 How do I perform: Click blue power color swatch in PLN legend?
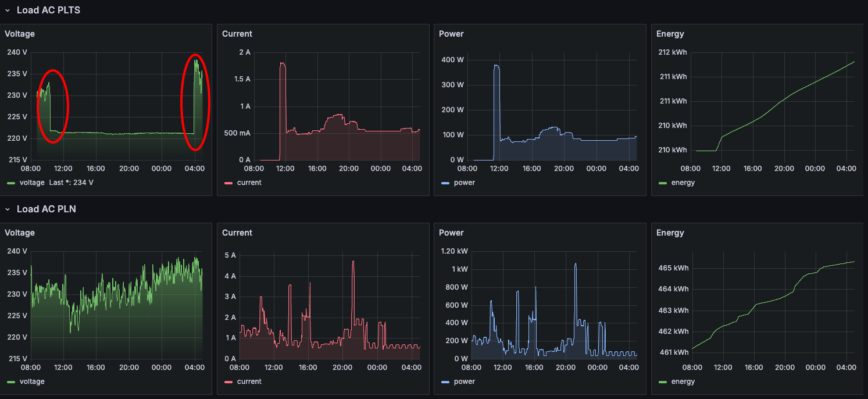(x=445, y=382)
